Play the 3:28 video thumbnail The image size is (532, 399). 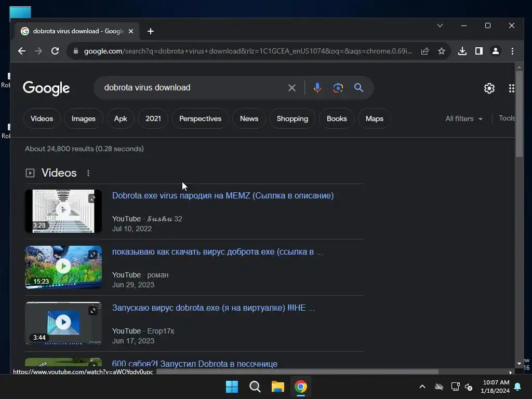click(x=63, y=211)
